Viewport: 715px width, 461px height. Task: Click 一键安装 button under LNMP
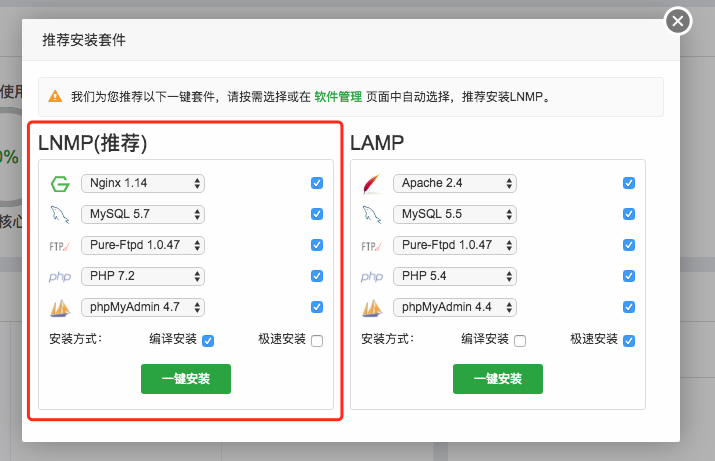click(186, 379)
